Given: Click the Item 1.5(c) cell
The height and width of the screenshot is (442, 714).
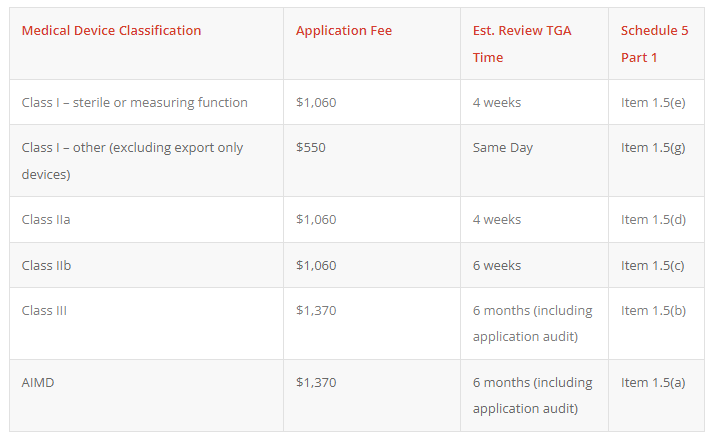Looking at the screenshot, I should click(653, 266).
